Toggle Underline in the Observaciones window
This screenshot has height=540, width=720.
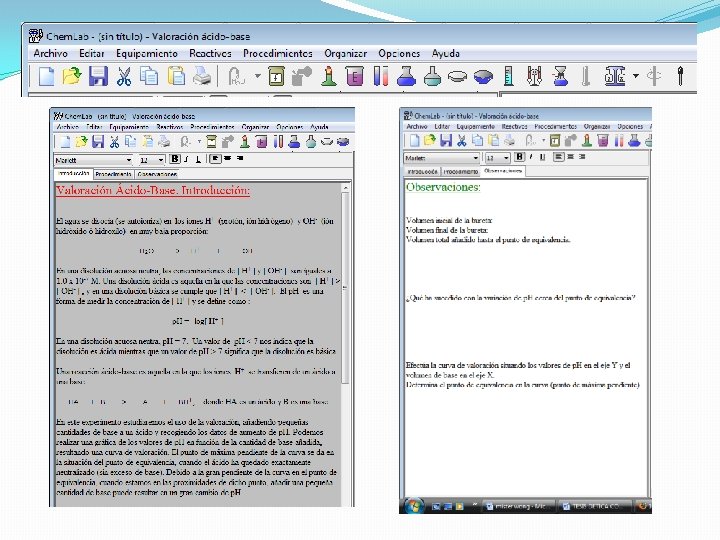pos(543,157)
